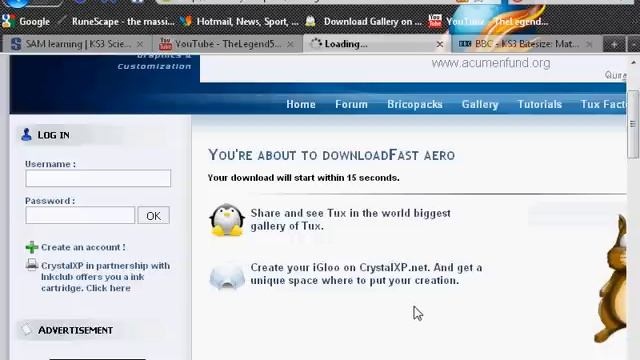
Task: Click the 'Share and see Tux' text
Action: [x=350, y=220]
